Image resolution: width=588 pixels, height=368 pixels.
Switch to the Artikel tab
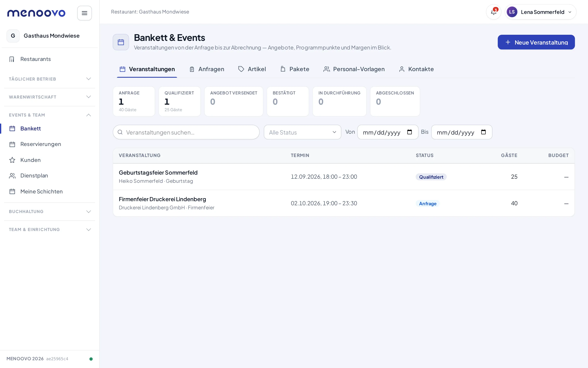[x=252, y=69]
